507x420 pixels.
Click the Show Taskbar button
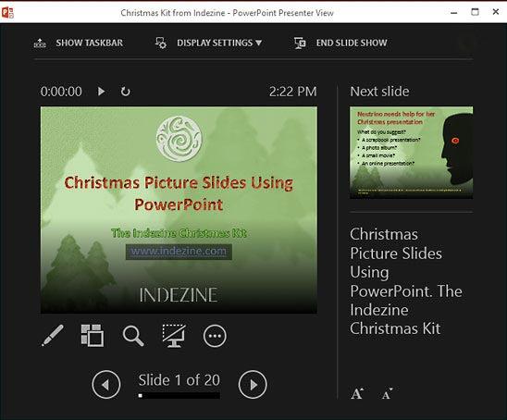[x=79, y=43]
